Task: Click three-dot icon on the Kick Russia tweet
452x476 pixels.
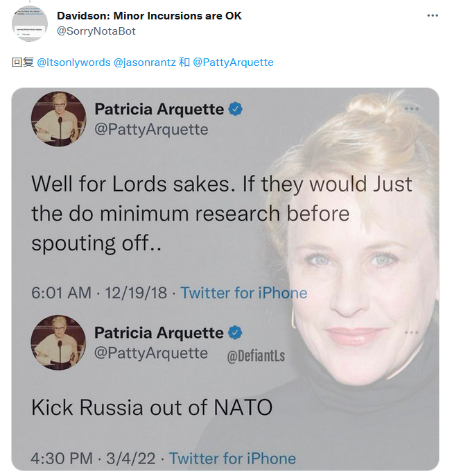Action: click(412, 333)
